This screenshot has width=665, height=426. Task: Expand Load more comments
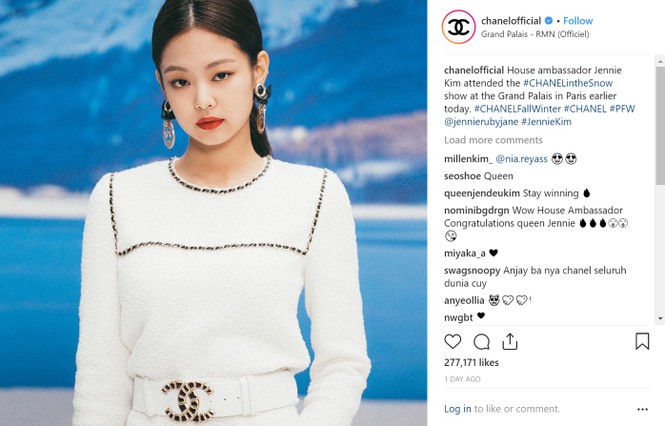pos(493,140)
